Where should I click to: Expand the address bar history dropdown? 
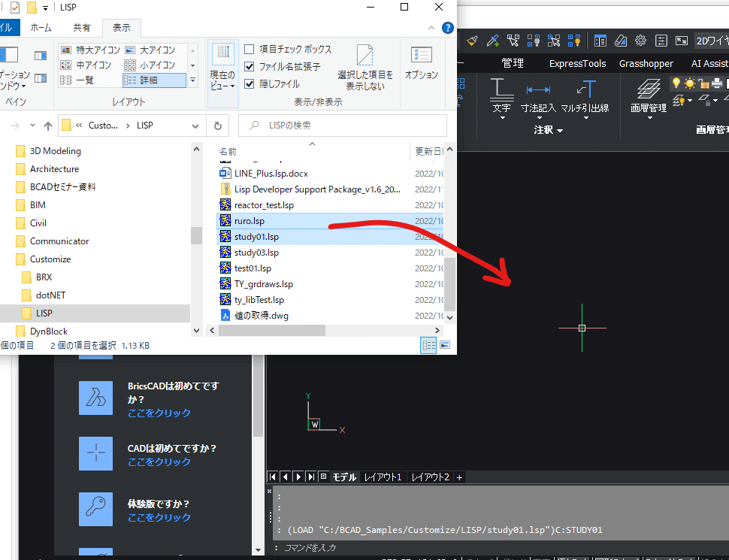pyautogui.click(x=195, y=126)
